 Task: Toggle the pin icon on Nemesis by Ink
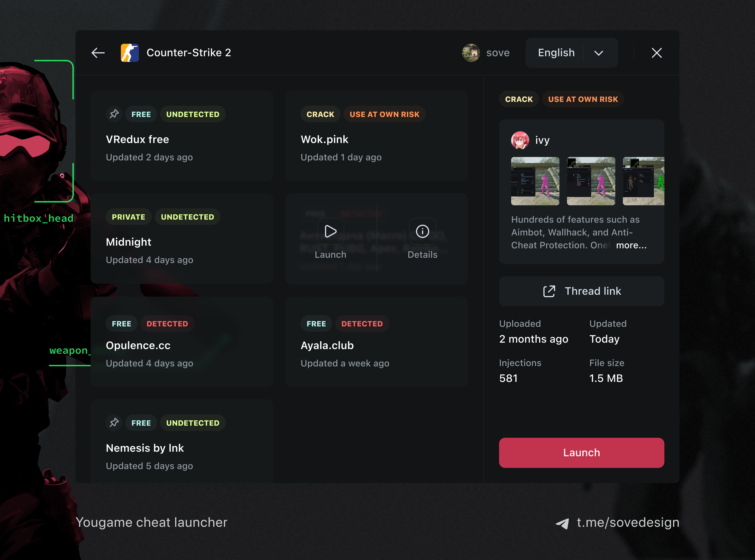coord(114,423)
